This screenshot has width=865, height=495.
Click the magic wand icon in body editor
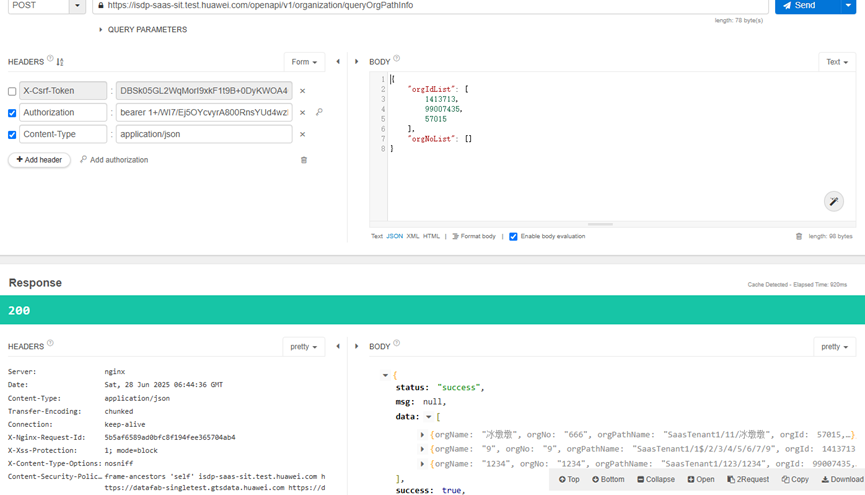[x=834, y=201]
